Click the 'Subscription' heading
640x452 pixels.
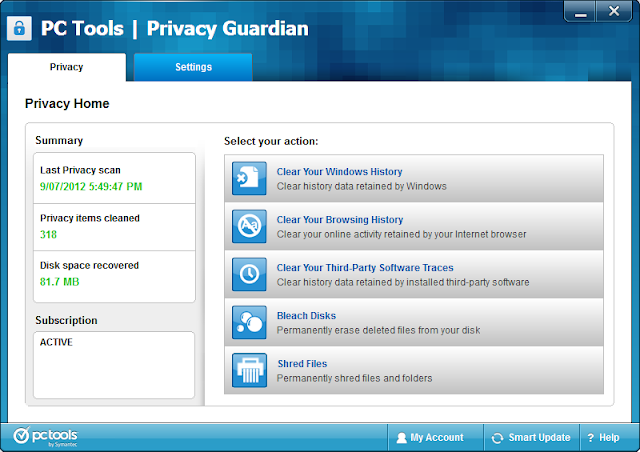point(66,320)
